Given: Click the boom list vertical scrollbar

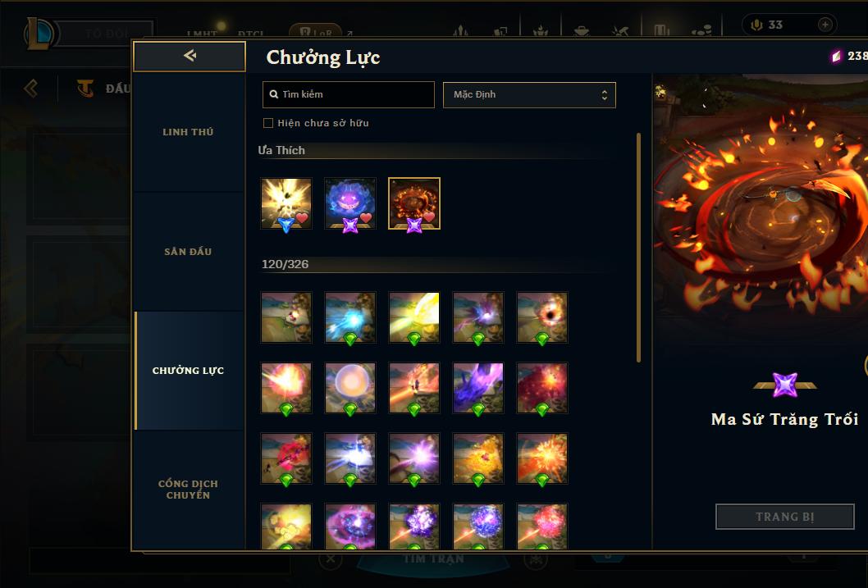Looking at the screenshot, I should pyautogui.click(x=638, y=248).
